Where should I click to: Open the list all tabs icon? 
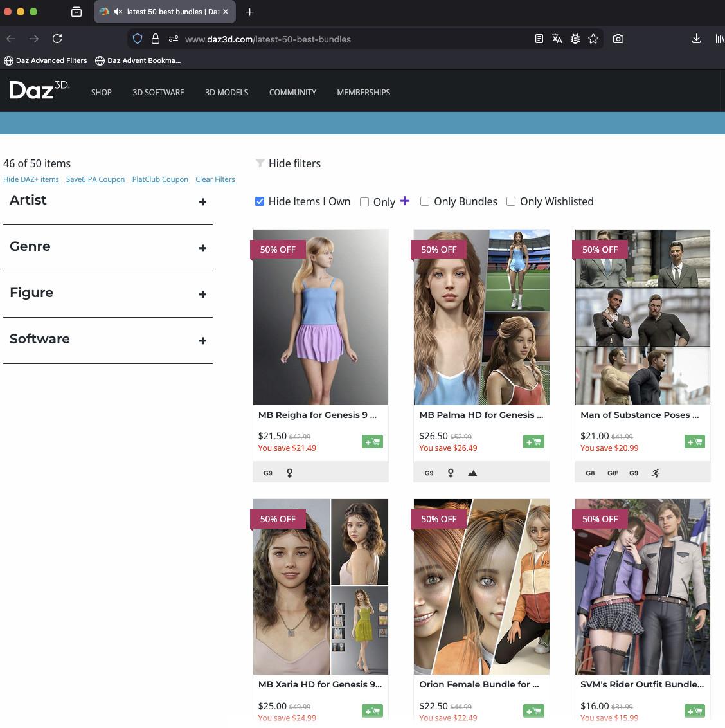76,12
